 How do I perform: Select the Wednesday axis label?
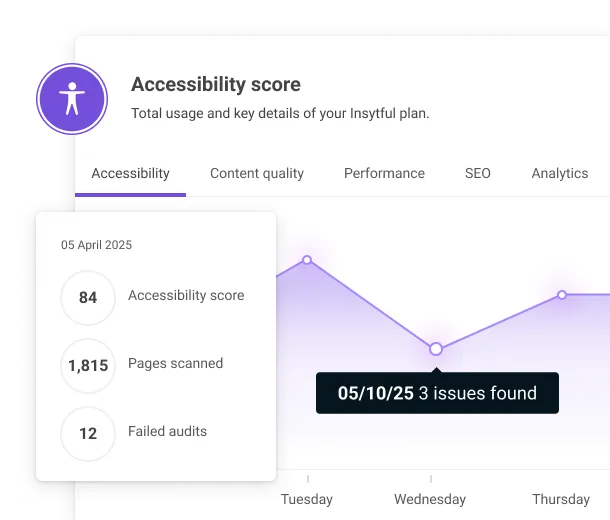pos(430,499)
